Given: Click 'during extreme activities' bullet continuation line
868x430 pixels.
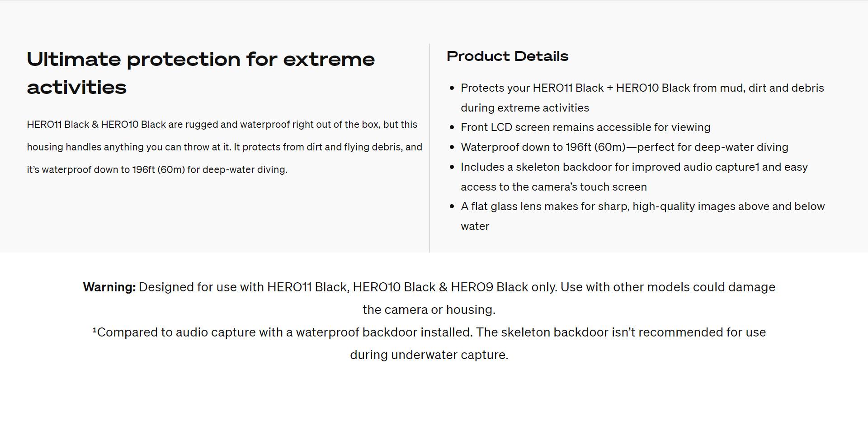Looking at the screenshot, I should tap(525, 108).
